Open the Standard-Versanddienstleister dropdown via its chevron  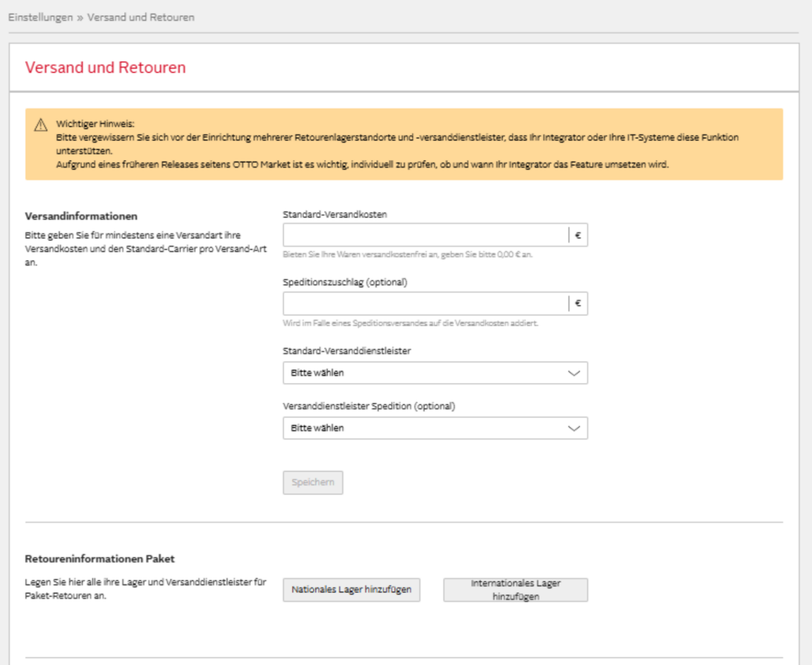click(573, 372)
